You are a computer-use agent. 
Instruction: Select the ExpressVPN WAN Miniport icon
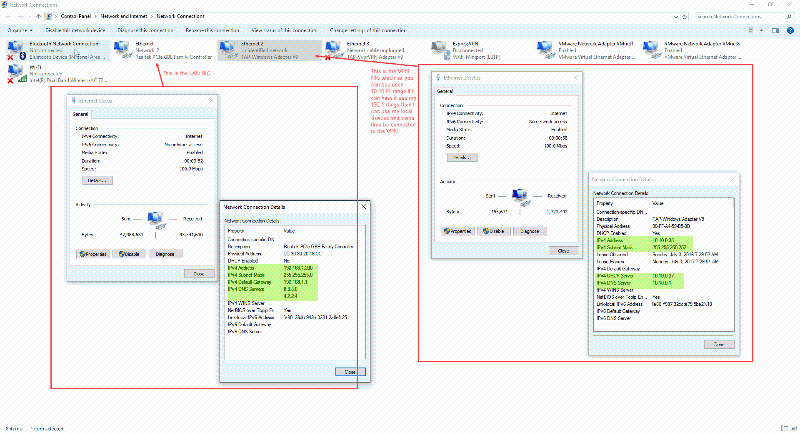click(440, 49)
